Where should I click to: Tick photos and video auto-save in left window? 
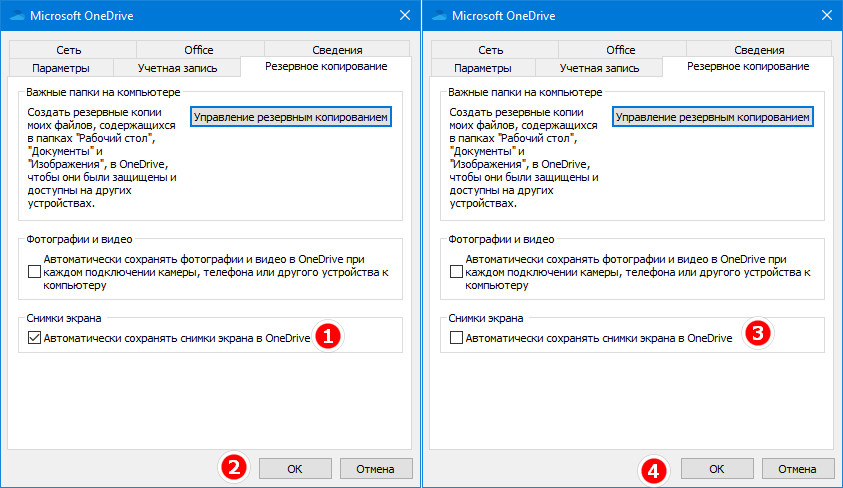34,271
